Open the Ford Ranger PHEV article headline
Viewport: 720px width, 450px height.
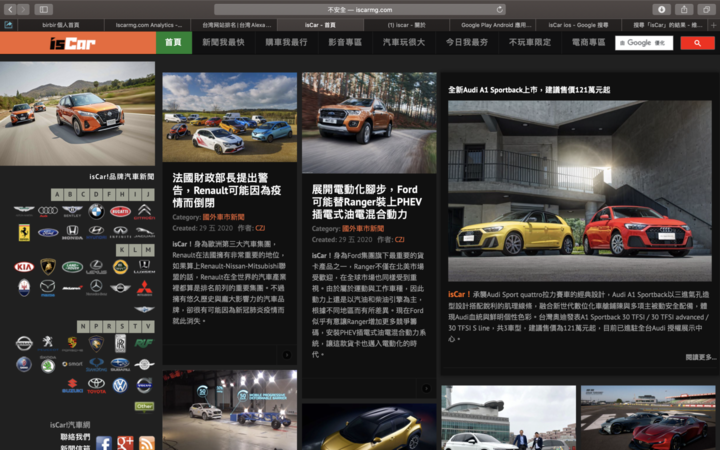coord(366,202)
